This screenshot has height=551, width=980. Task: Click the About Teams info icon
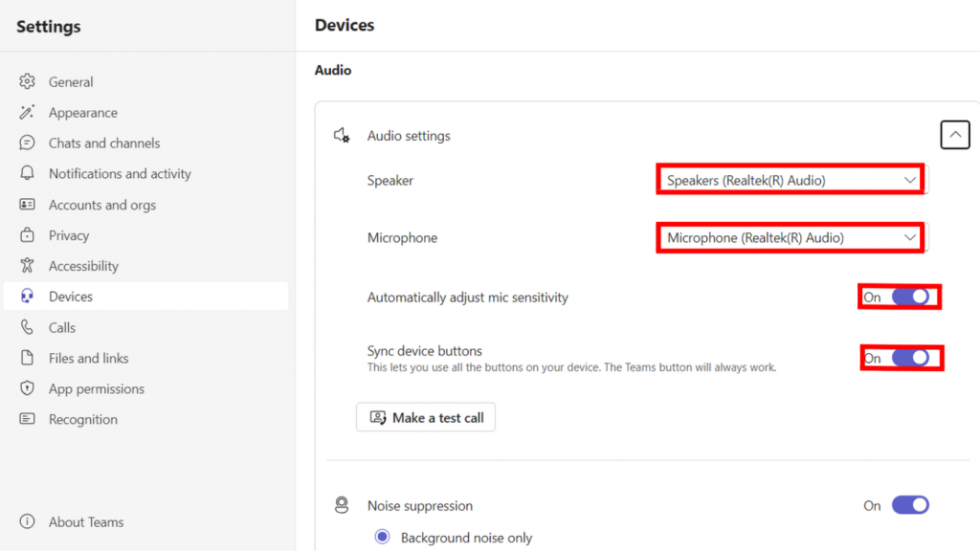[27, 521]
